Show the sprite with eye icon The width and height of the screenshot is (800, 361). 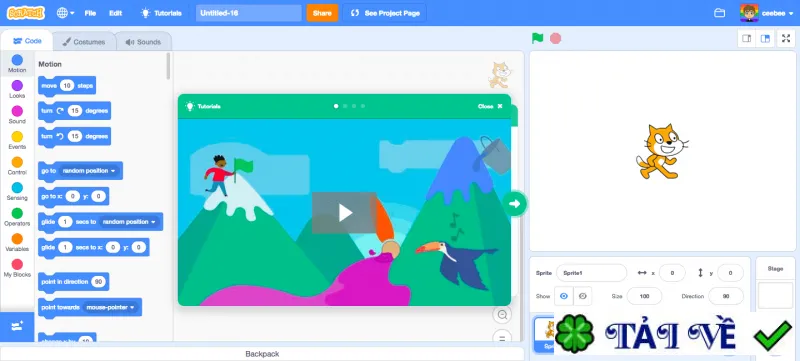click(x=564, y=296)
